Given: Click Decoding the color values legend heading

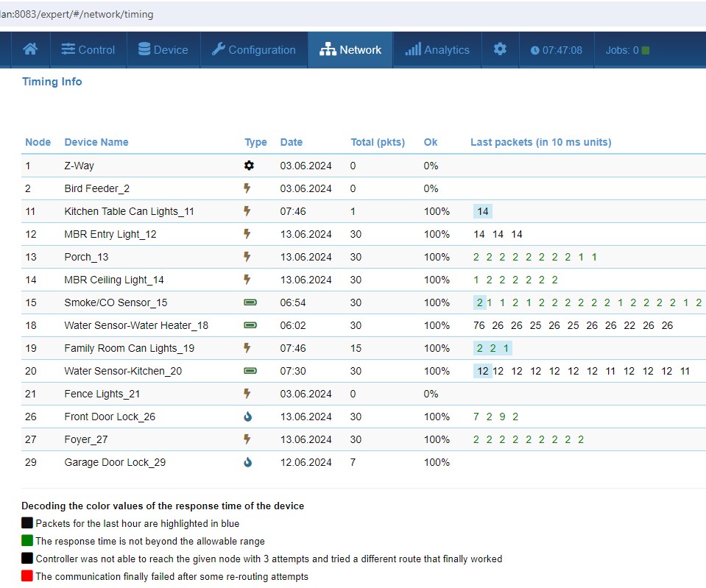Looking at the screenshot, I should [x=163, y=506].
